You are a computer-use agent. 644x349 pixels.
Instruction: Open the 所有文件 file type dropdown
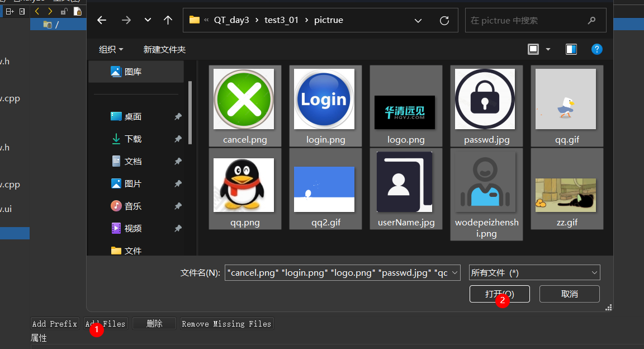coord(534,272)
